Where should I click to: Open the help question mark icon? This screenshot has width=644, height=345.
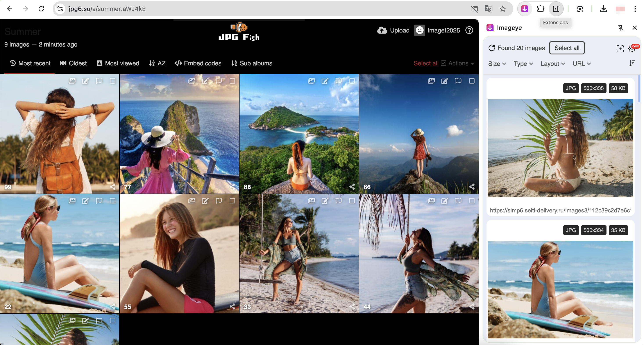(x=469, y=30)
